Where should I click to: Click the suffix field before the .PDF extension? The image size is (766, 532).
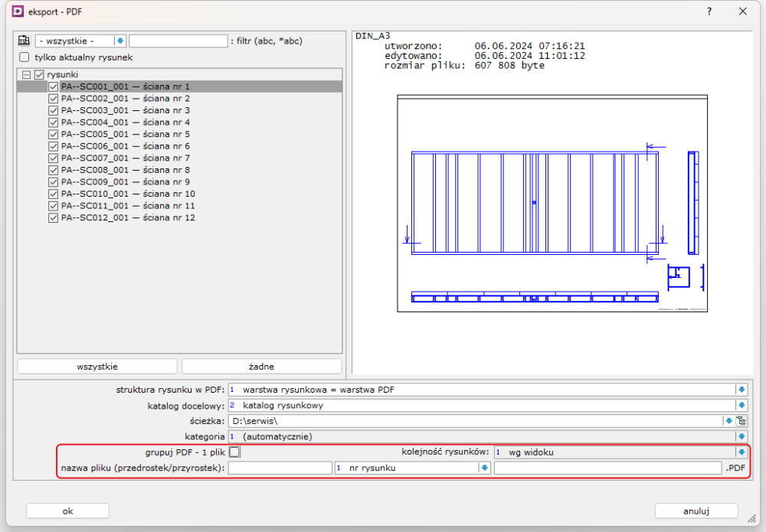608,468
